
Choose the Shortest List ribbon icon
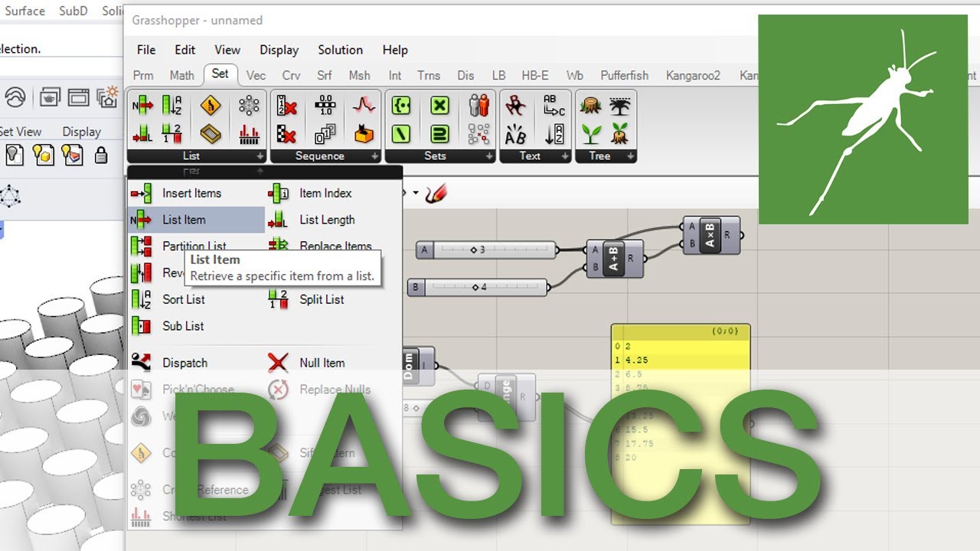point(249,134)
